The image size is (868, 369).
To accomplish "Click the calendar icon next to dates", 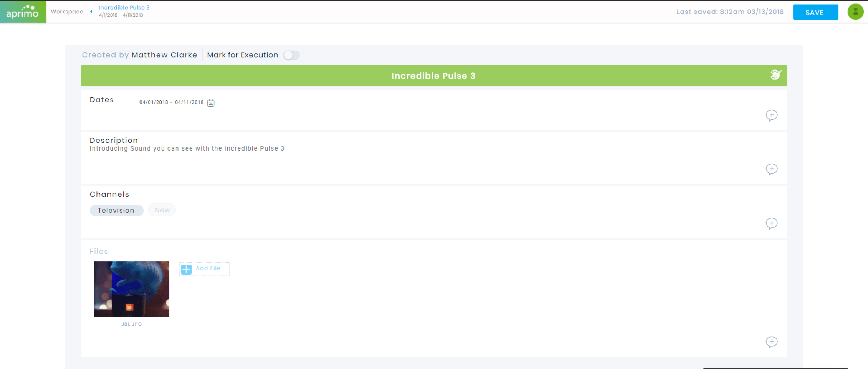I will (x=210, y=102).
